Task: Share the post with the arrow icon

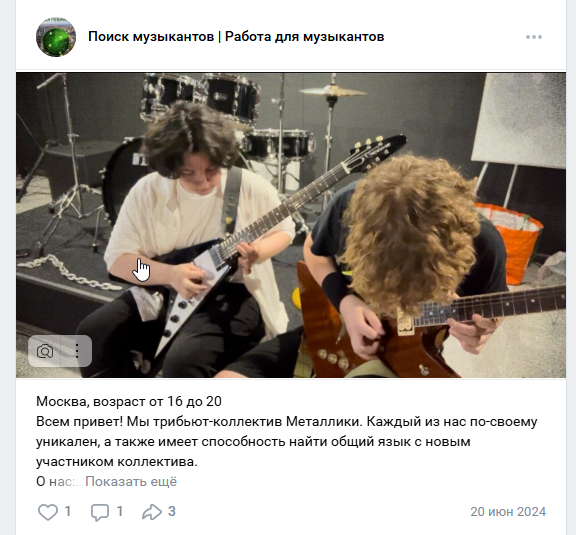Action: [x=152, y=512]
